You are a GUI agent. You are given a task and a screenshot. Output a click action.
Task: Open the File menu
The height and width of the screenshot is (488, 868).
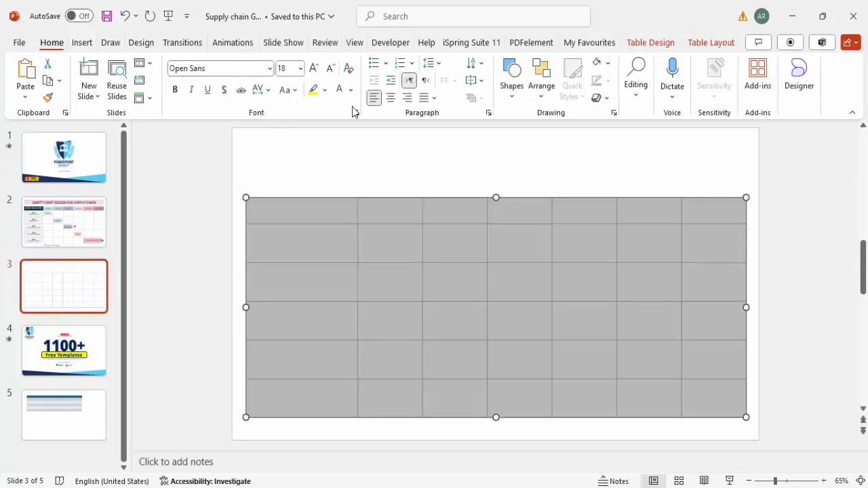click(19, 42)
